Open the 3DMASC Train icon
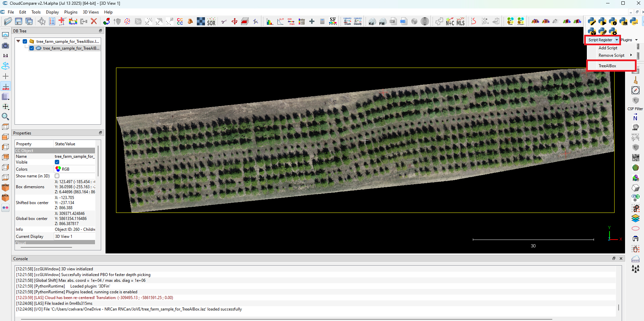The width and height of the screenshot is (644, 321). 510,21
